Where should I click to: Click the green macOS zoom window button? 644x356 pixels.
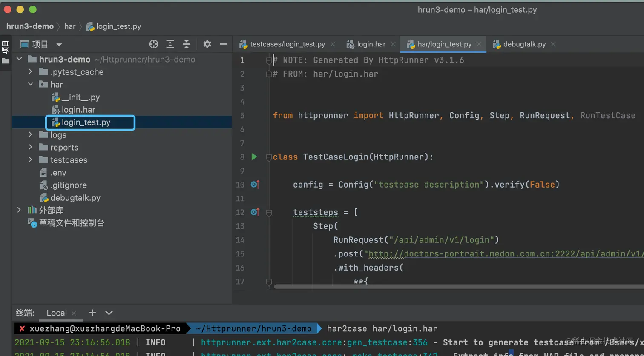[x=33, y=9]
